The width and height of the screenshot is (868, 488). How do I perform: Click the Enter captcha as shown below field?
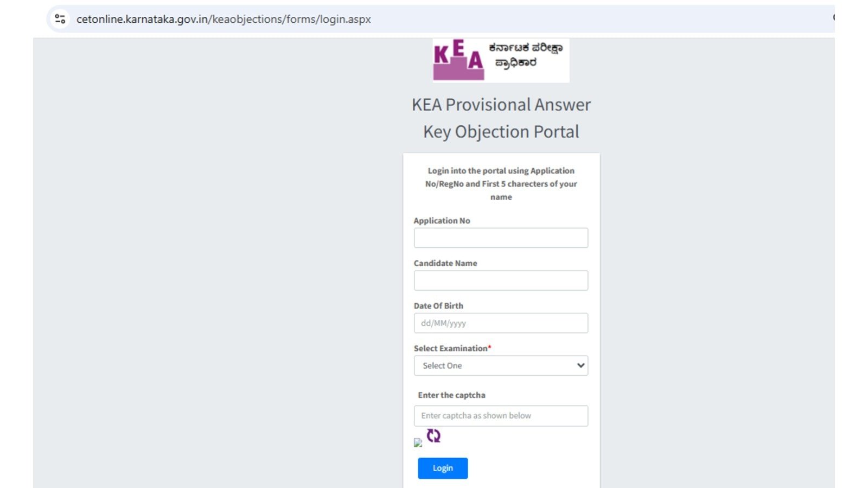point(500,416)
